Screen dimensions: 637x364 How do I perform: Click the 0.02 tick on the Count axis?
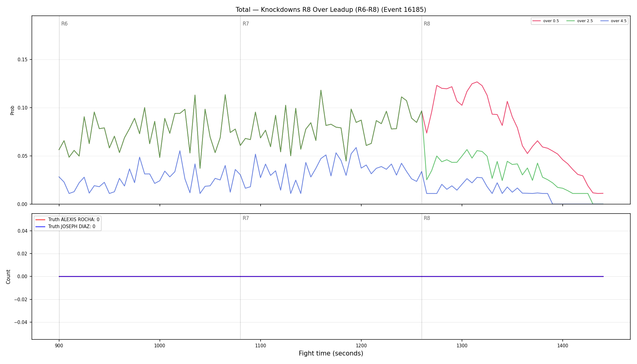click(22, 254)
